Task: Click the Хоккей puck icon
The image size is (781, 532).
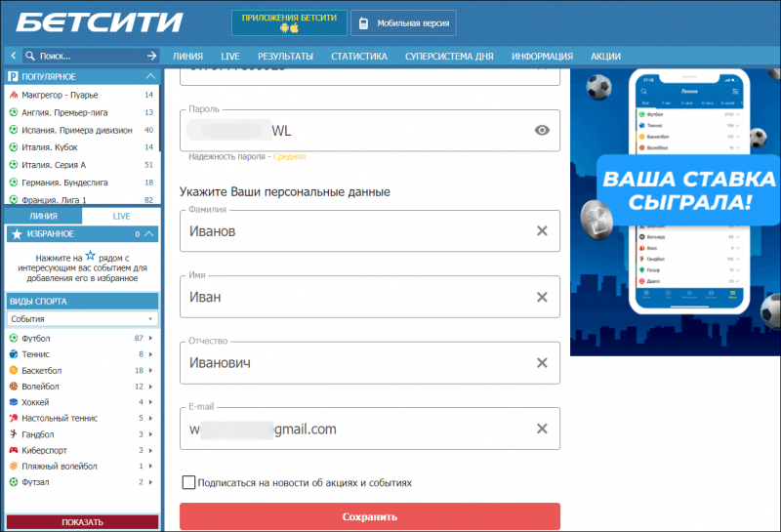Action: [14, 402]
